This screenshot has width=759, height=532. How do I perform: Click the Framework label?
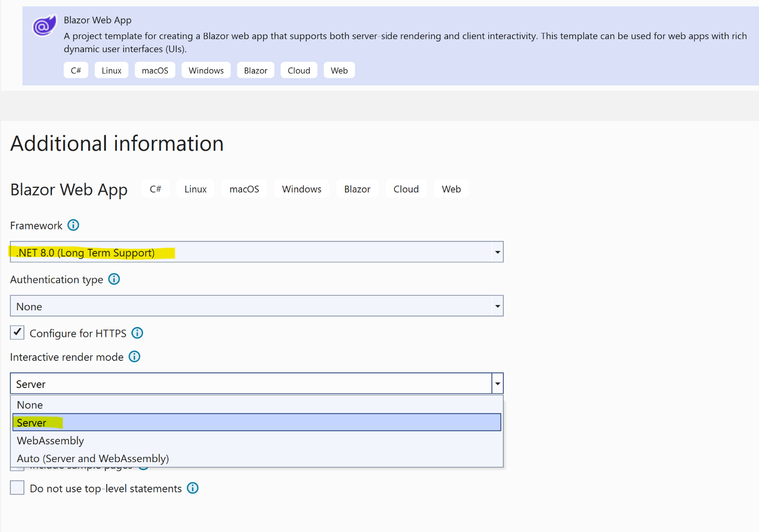pyautogui.click(x=36, y=225)
